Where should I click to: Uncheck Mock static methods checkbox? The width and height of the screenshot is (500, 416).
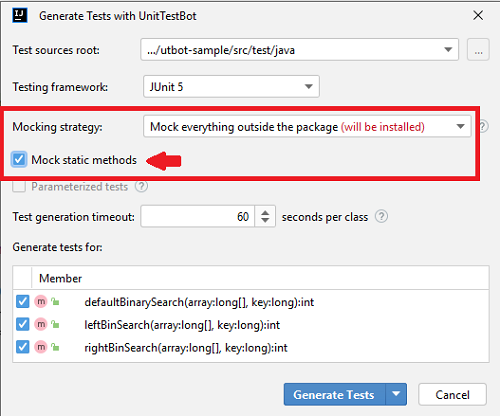click(19, 159)
